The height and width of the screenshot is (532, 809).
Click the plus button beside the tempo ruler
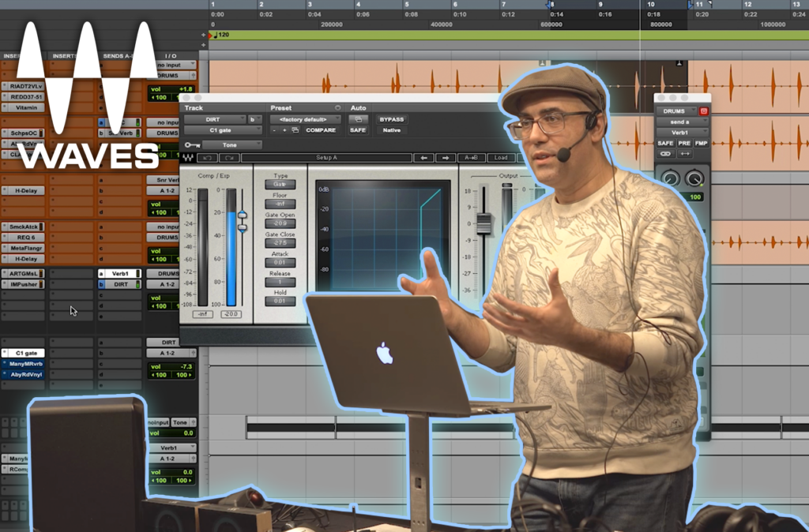[203, 35]
